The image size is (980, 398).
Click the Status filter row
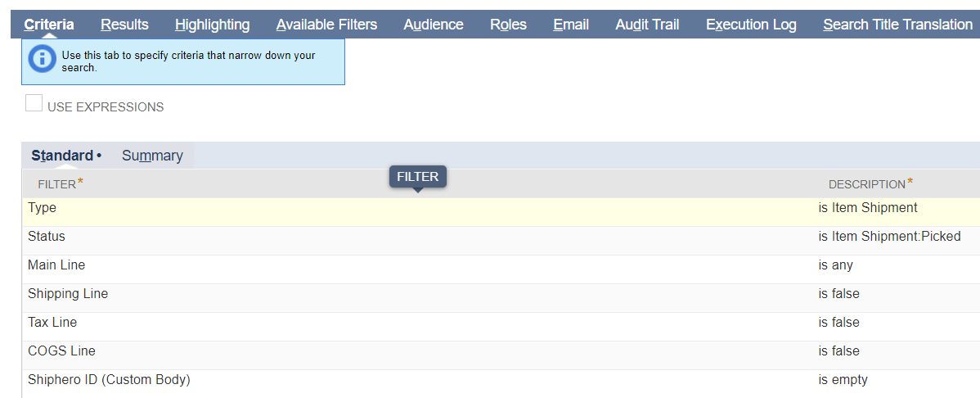click(47, 237)
